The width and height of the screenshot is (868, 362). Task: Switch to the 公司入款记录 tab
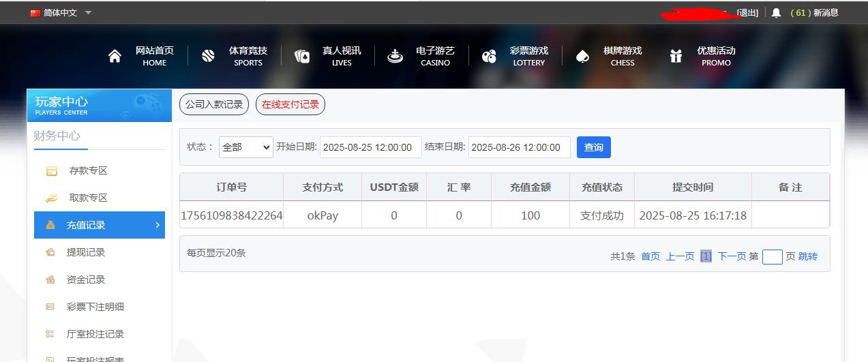point(214,104)
